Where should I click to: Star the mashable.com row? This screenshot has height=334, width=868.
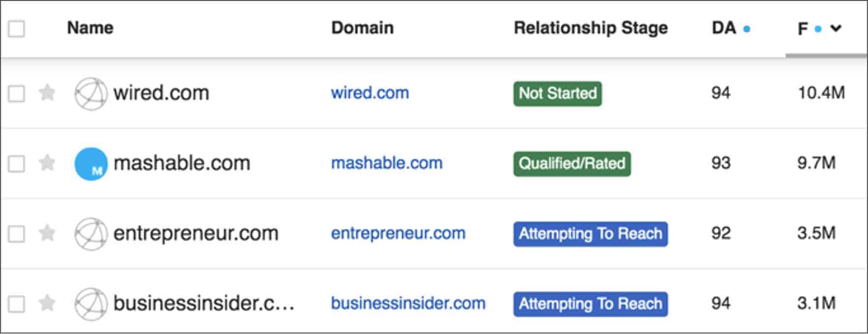click(x=47, y=163)
